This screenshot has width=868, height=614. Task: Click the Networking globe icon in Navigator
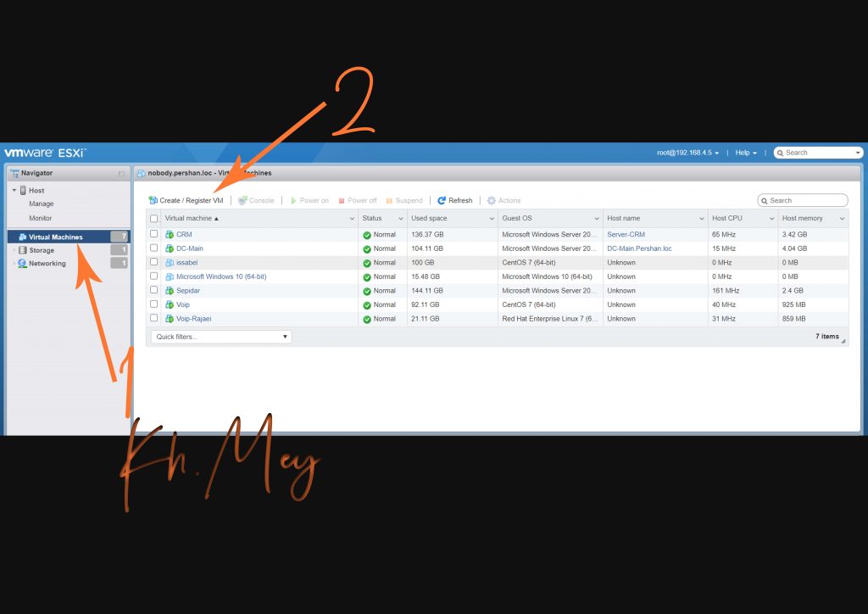tap(22, 264)
